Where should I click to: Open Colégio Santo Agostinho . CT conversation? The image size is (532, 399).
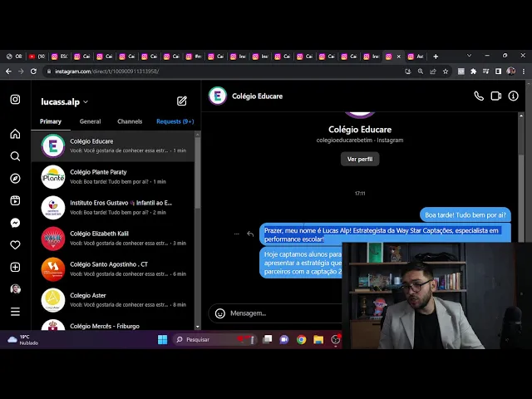coord(113,269)
